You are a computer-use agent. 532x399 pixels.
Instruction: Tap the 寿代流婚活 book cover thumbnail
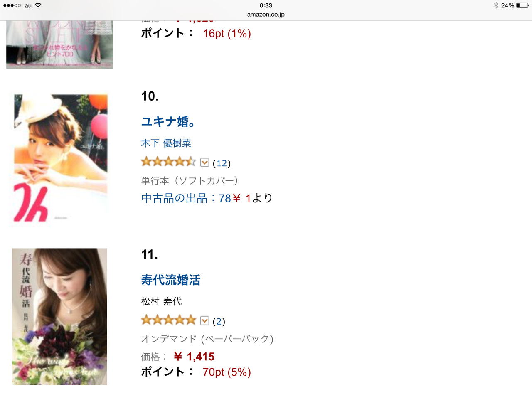tap(59, 317)
